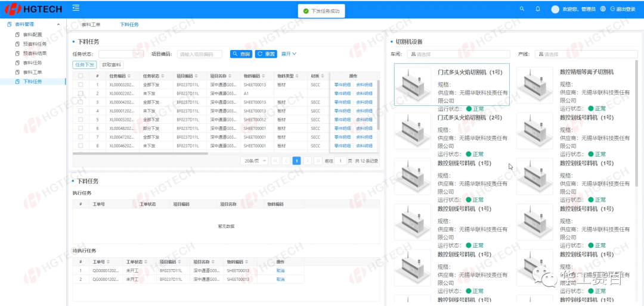Click the user avatar circle in header

click(555, 9)
